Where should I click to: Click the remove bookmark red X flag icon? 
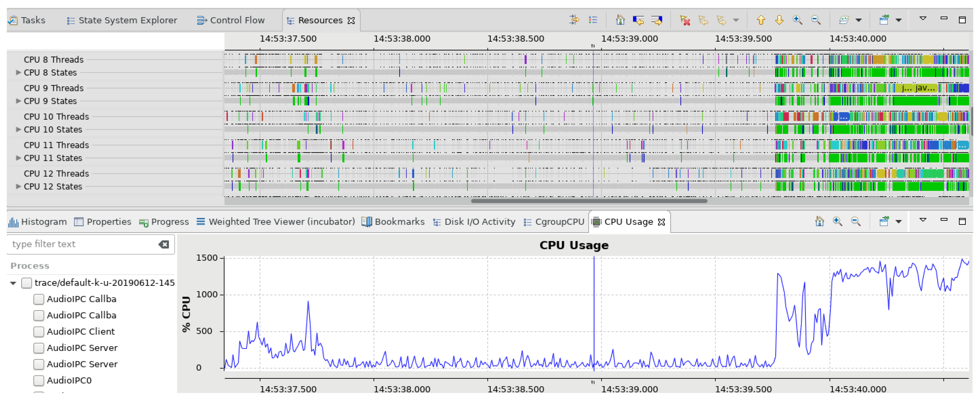tap(685, 20)
